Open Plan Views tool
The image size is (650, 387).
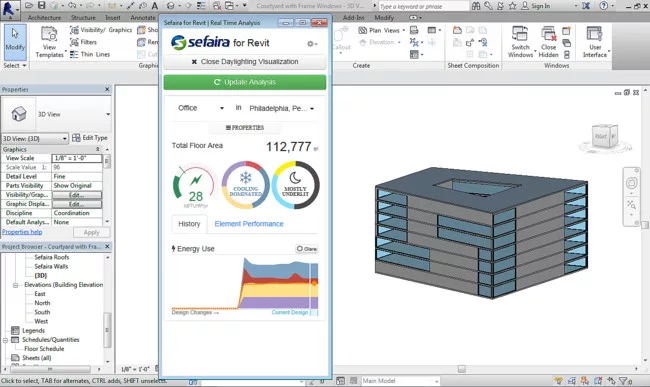pyautogui.click(x=381, y=30)
